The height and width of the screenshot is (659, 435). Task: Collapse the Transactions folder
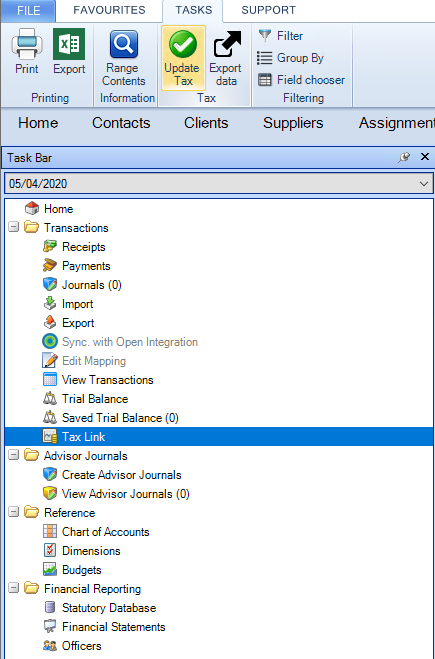(x=14, y=227)
